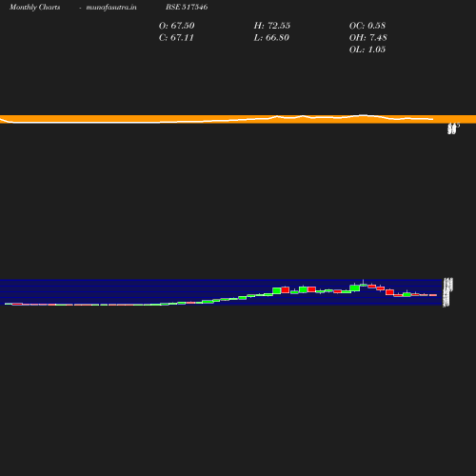Click the tall green candle just before the peak

355,288
